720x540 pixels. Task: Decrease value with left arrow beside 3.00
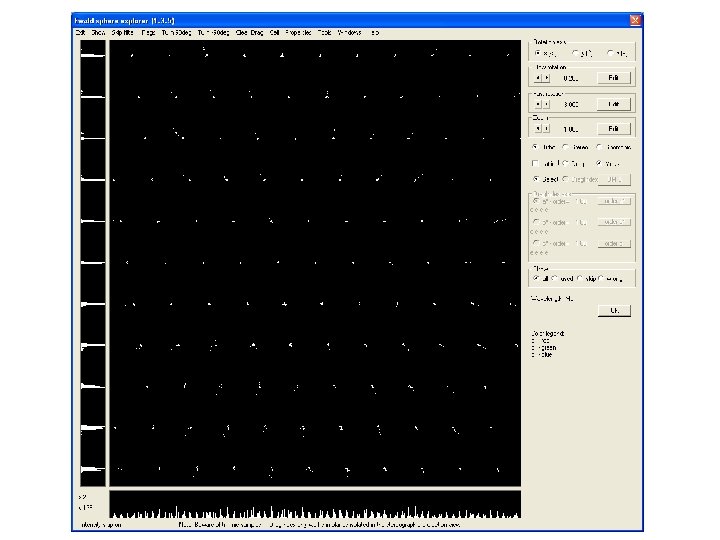pyautogui.click(x=538, y=104)
